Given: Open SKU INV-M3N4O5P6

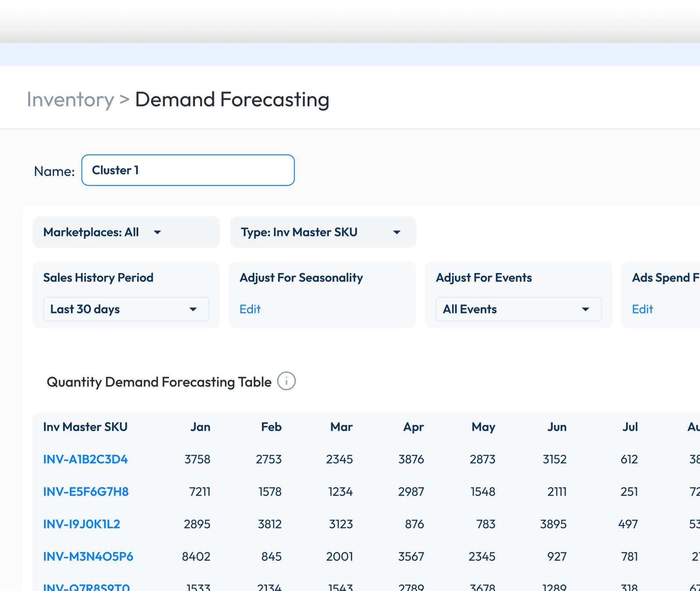Looking at the screenshot, I should [88, 556].
